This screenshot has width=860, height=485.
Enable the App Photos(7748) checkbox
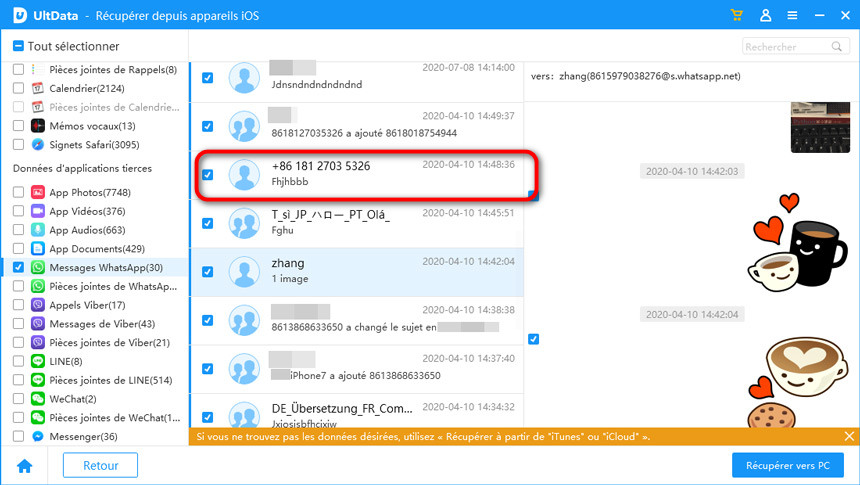[18, 192]
